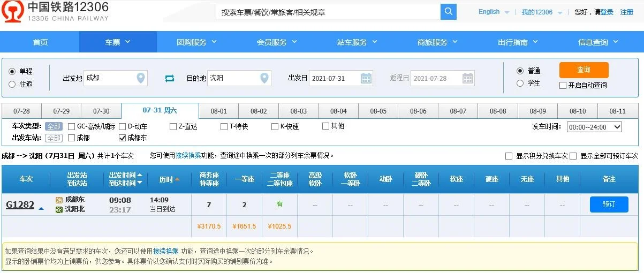This screenshot has width=644, height=273.
Task: Click orange 查询 query button
Action: (x=584, y=70)
